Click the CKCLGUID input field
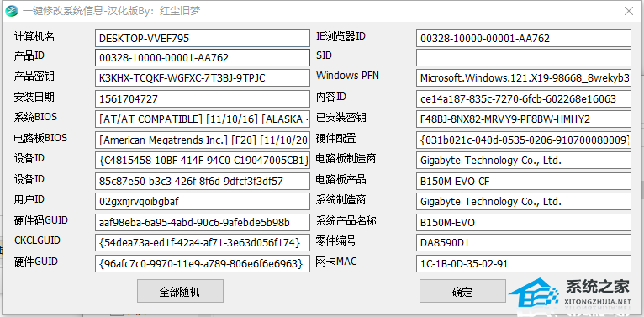The height and width of the screenshot is (317, 644). point(203,243)
